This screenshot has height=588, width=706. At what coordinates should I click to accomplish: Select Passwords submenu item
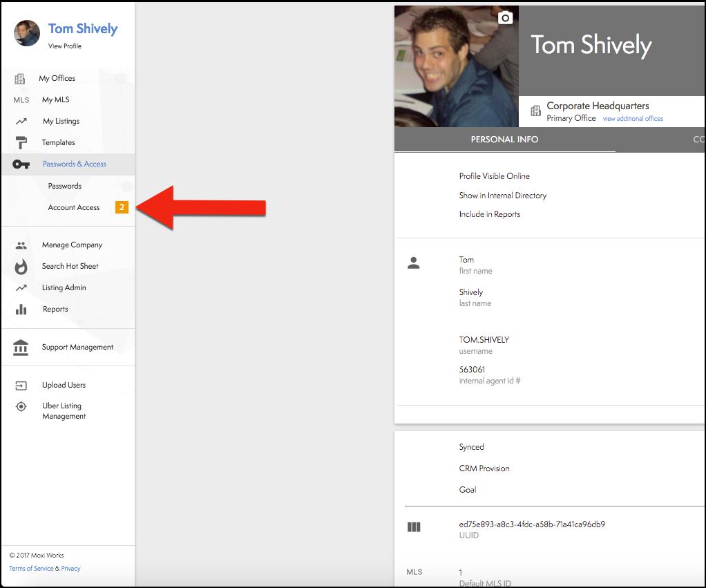coord(65,187)
